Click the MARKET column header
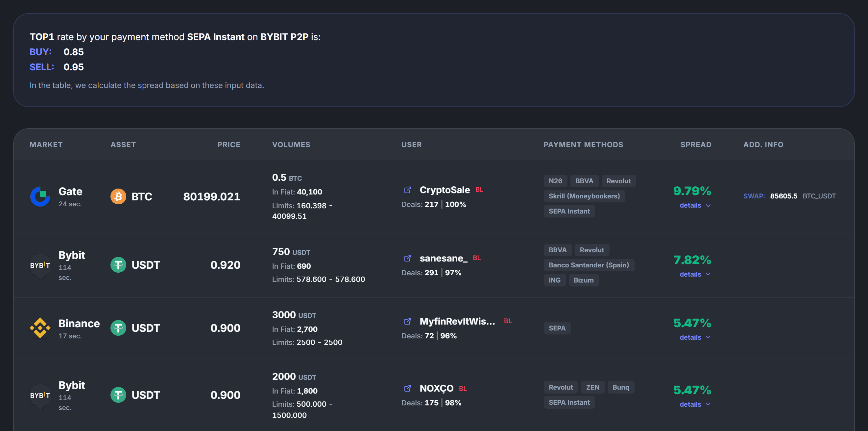The image size is (868, 431). [46, 145]
